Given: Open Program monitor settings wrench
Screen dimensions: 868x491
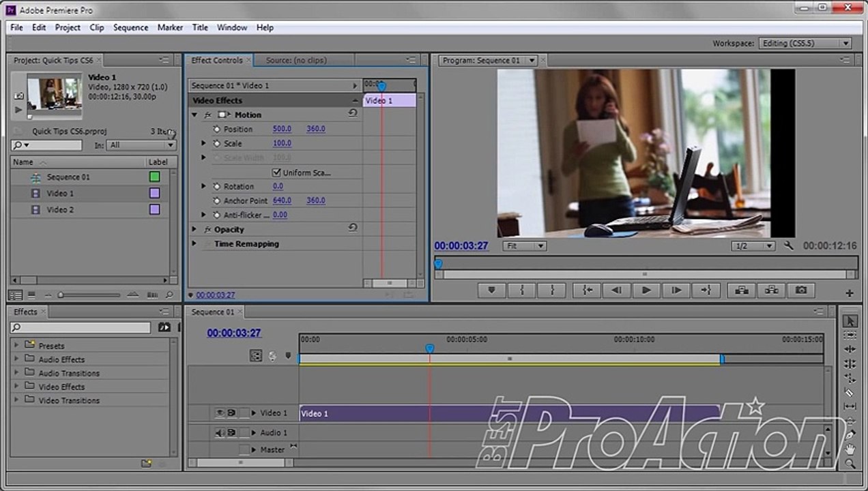Looking at the screenshot, I should coord(789,245).
